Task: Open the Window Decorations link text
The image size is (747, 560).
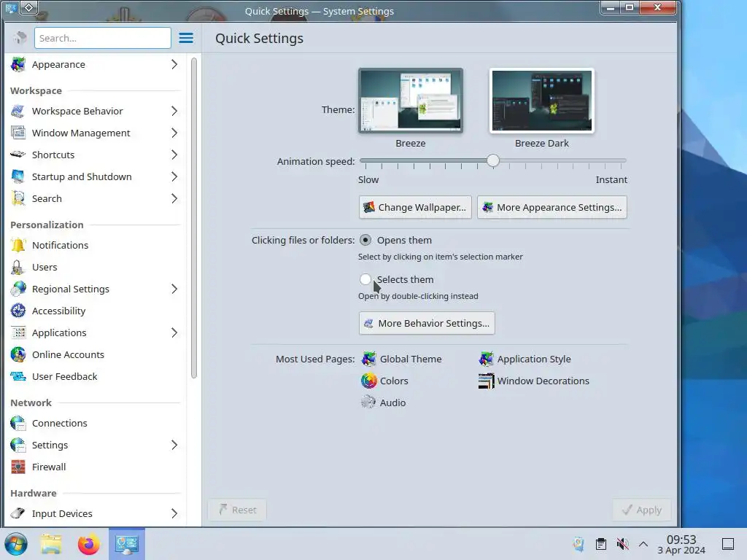Action: coord(543,381)
